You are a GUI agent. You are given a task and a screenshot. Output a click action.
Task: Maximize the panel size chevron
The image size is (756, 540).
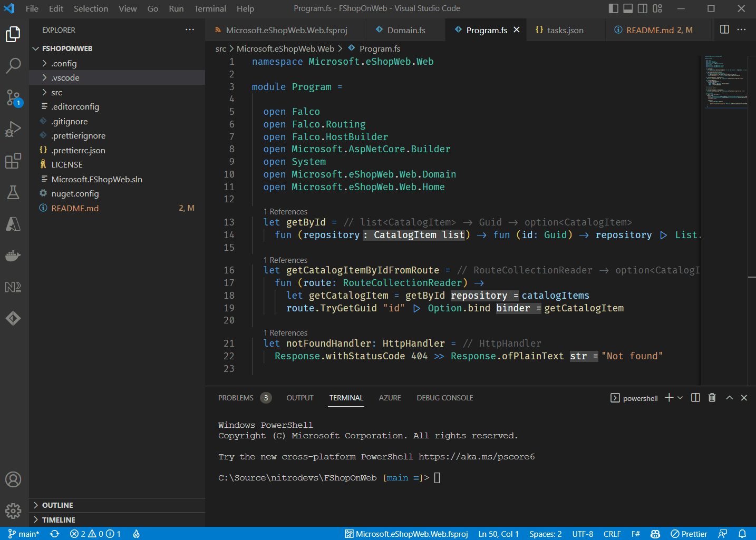[x=730, y=398]
